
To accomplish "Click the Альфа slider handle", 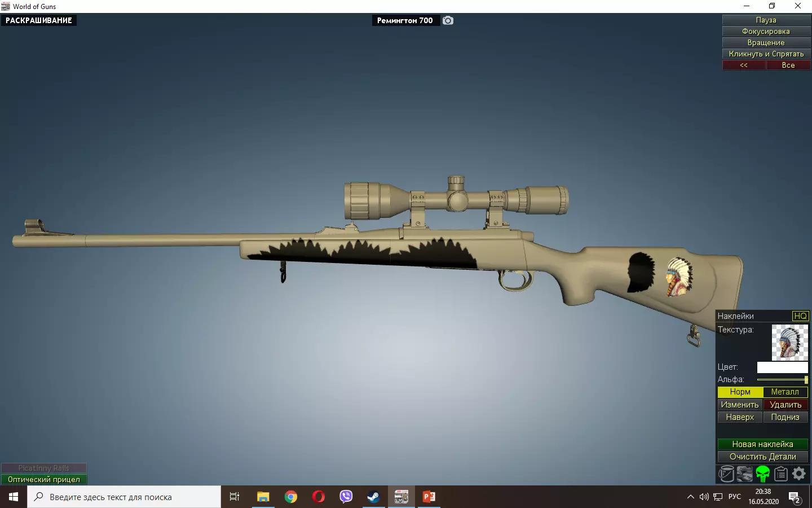I will click(806, 380).
